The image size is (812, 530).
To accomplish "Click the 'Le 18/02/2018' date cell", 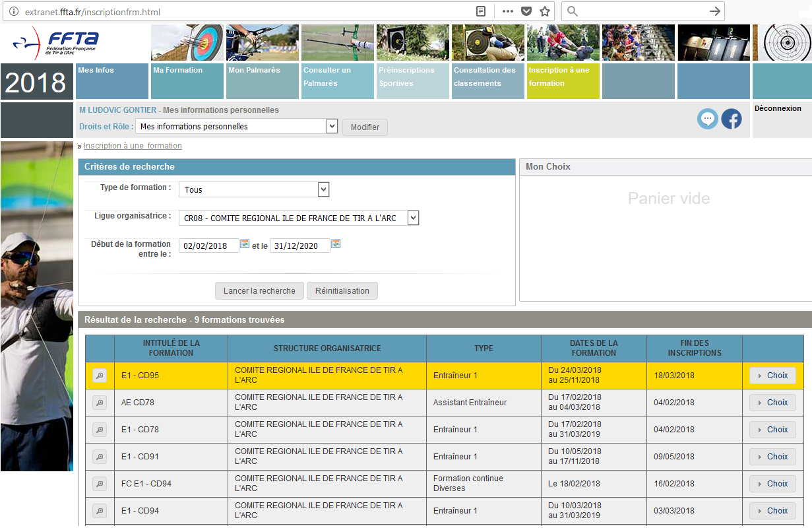I will 594,484.
